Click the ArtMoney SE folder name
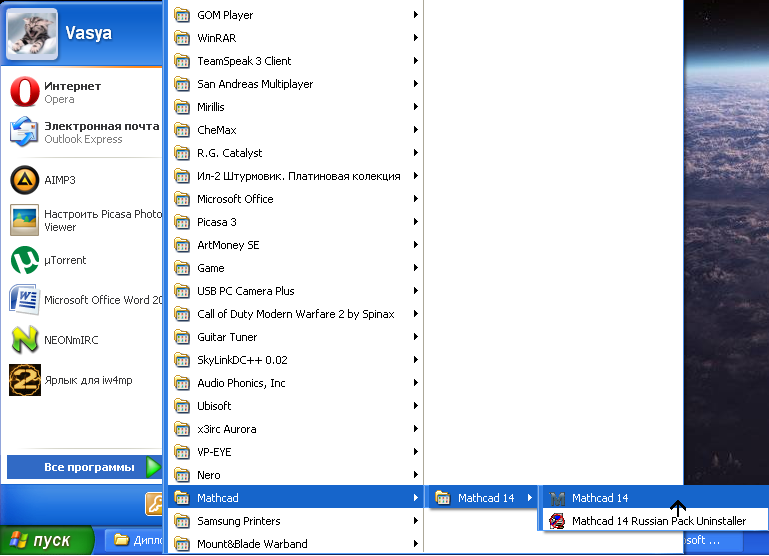The height and width of the screenshot is (556, 769). [x=228, y=245]
